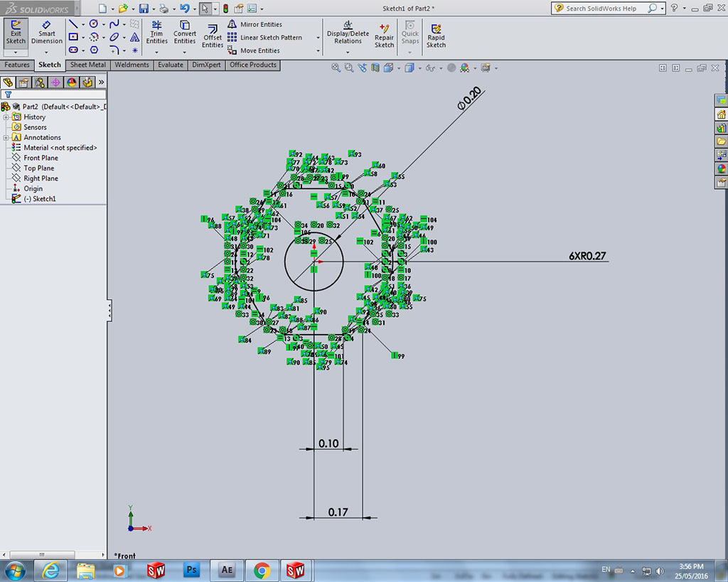The width and height of the screenshot is (728, 582).
Task: Open the Display/Delete Relations dropdown arrow
Action: coord(348,51)
